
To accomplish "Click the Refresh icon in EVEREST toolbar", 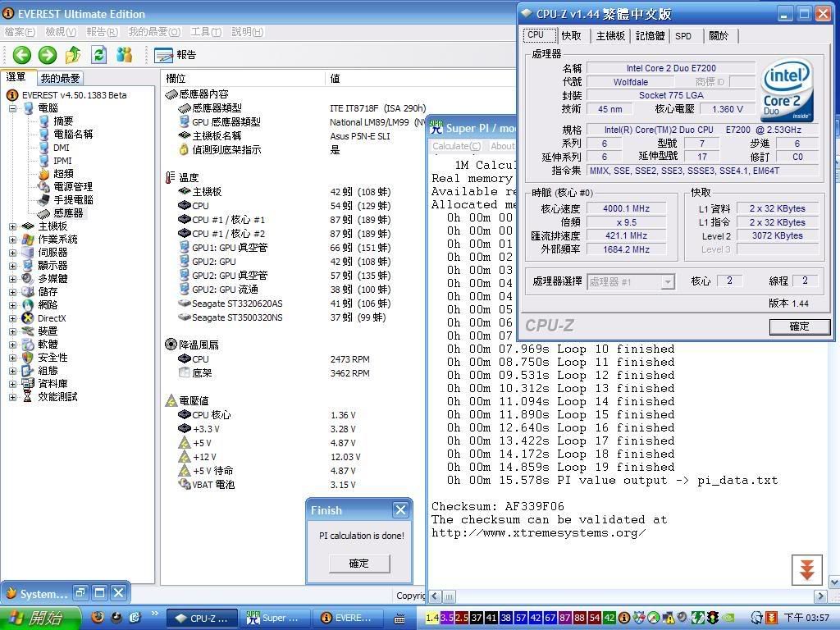I will 99,55.
